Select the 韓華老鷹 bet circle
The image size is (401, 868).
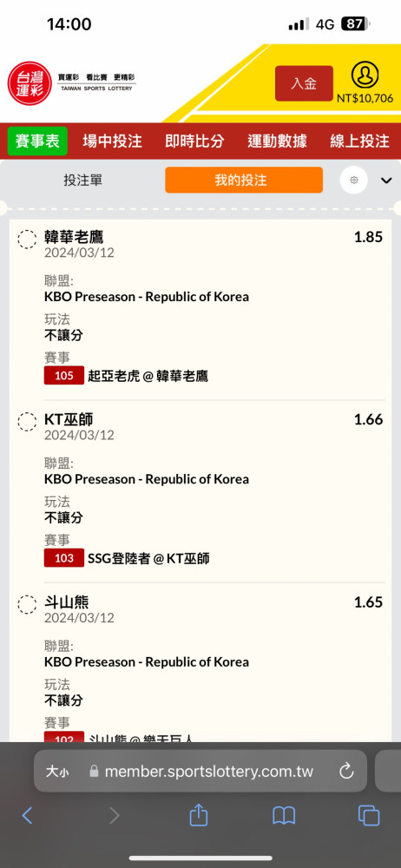pyautogui.click(x=27, y=240)
